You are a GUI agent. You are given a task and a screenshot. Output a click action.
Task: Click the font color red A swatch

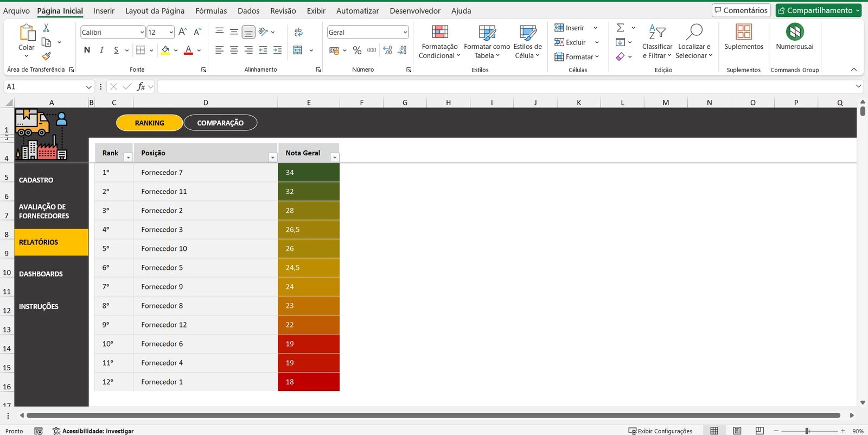188,50
